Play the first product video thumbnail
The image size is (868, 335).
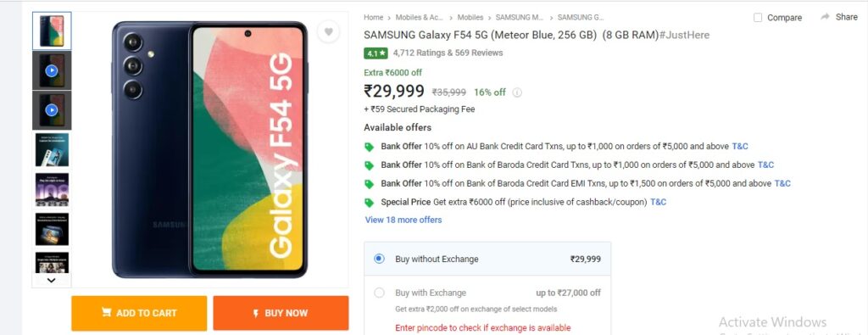(x=52, y=70)
